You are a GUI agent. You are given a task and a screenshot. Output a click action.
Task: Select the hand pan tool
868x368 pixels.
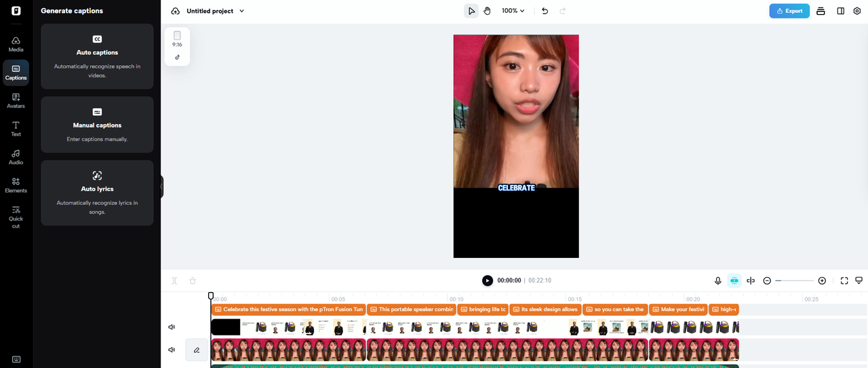pos(487,11)
